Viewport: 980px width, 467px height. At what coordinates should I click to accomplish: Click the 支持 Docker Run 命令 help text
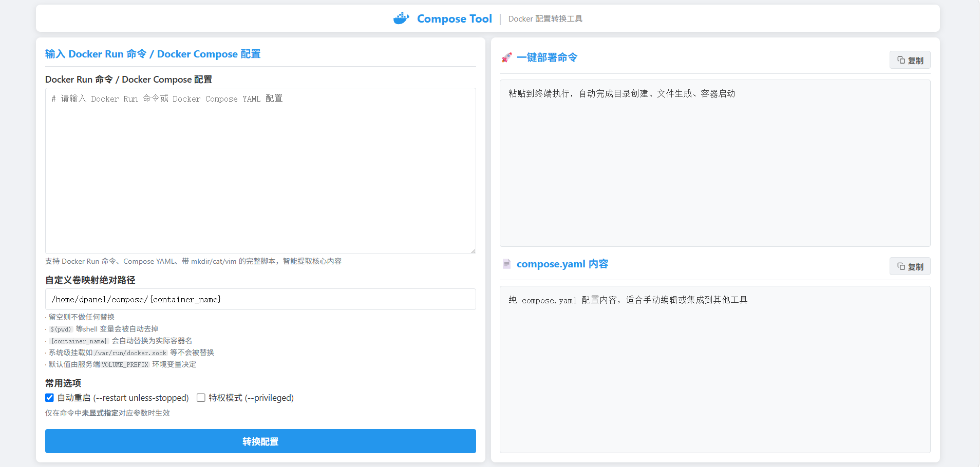click(193, 261)
